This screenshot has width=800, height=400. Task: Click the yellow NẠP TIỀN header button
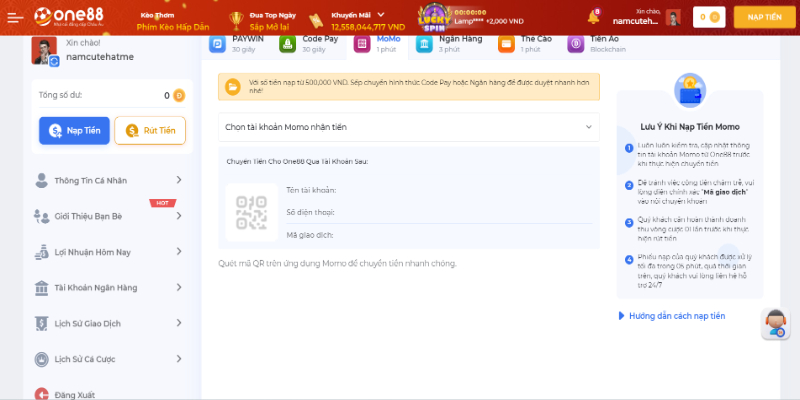click(764, 17)
